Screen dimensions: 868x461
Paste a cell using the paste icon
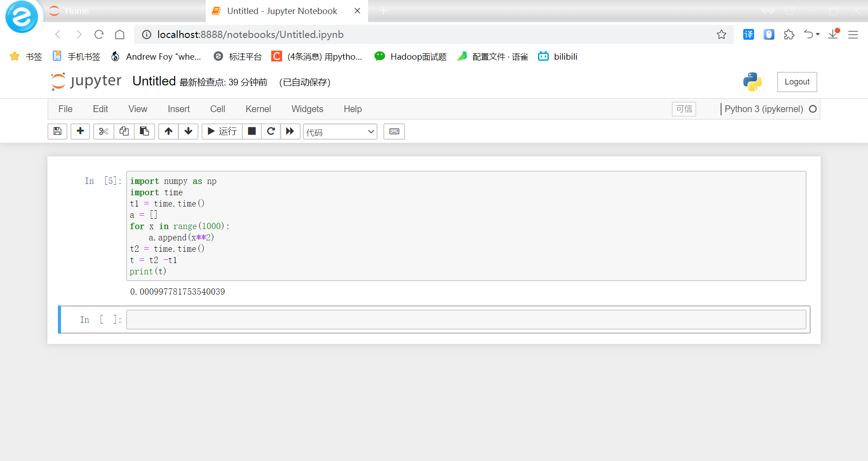(144, 132)
